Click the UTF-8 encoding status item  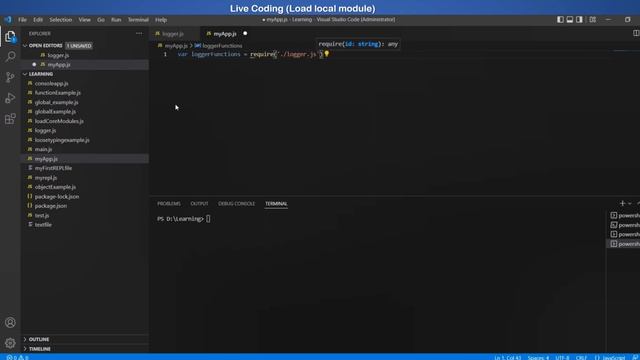point(562,358)
